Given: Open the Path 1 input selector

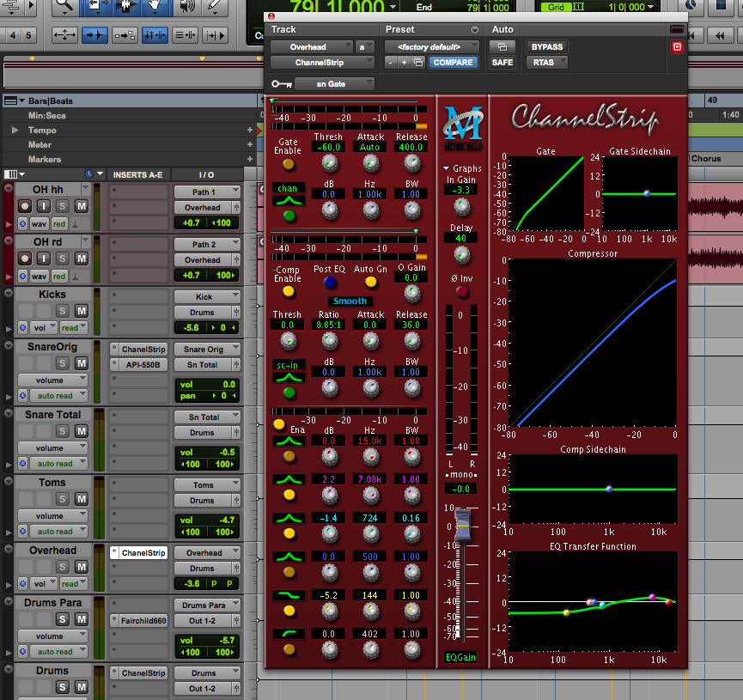Looking at the screenshot, I should (208, 192).
